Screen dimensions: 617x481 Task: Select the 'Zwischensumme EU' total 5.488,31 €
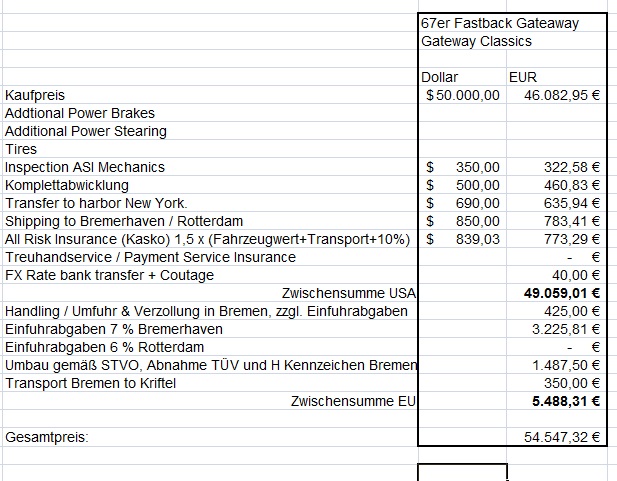coord(566,401)
